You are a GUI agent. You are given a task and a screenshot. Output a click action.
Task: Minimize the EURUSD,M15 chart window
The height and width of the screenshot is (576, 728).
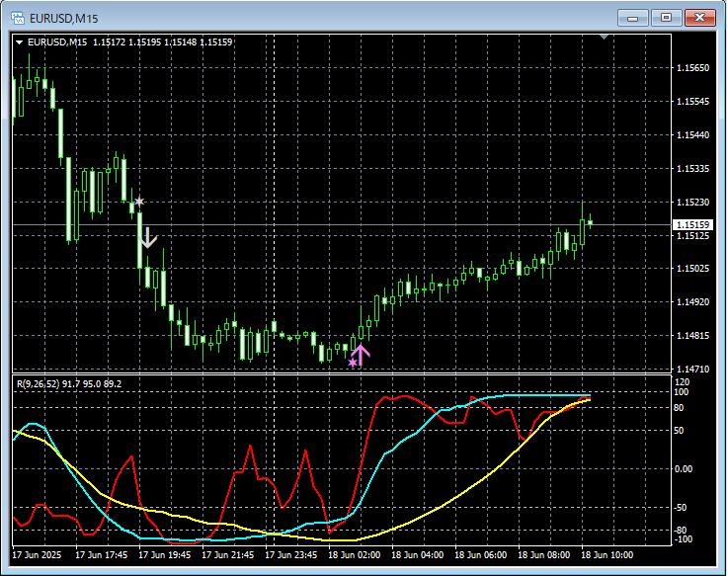(632, 18)
